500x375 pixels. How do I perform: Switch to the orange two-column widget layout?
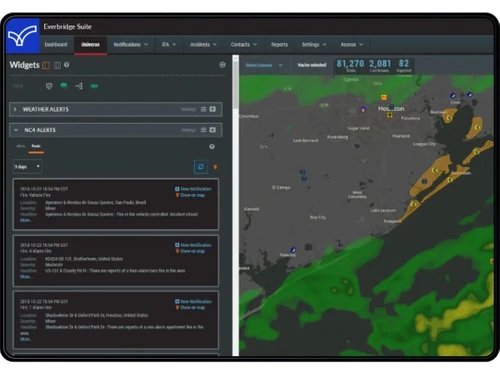coord(46,65)
